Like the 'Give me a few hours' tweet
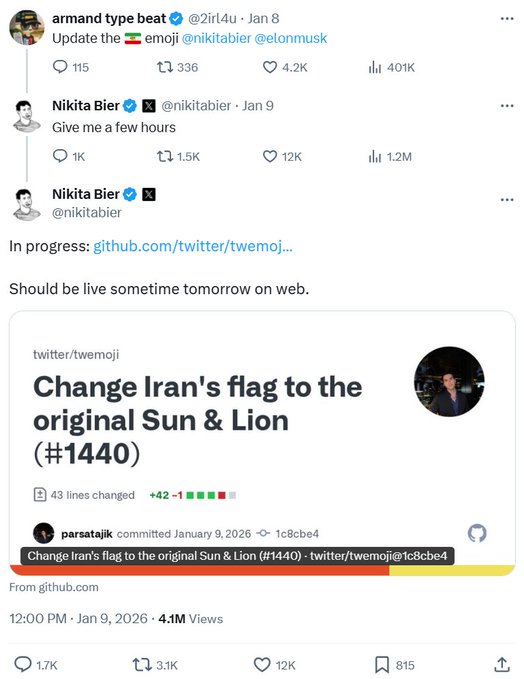The width and height of the screenshot is (524, 679). coord(270,156)
